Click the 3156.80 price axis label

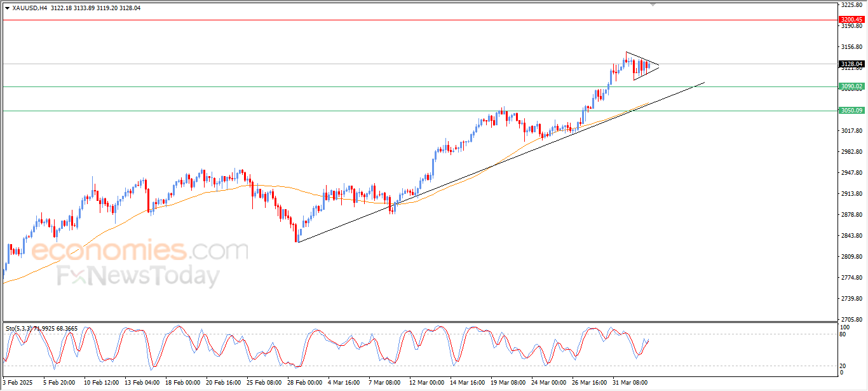click(x=851, y=47)
